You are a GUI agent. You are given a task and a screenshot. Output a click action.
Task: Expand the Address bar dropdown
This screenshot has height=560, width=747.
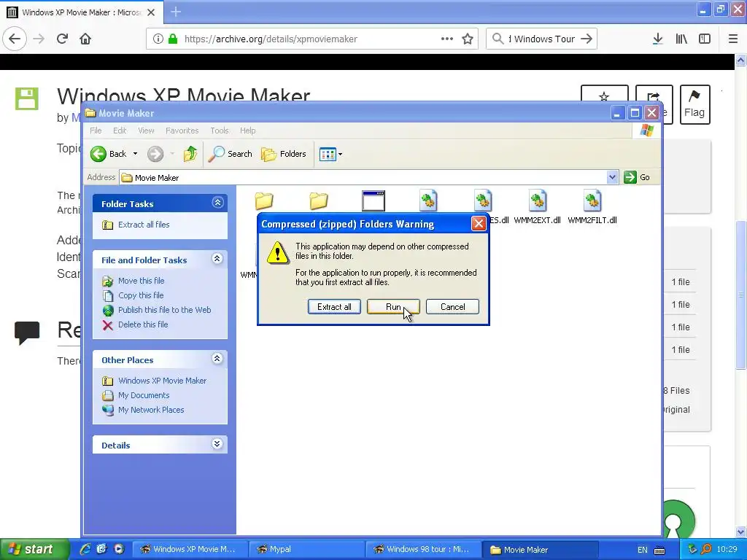612,177
